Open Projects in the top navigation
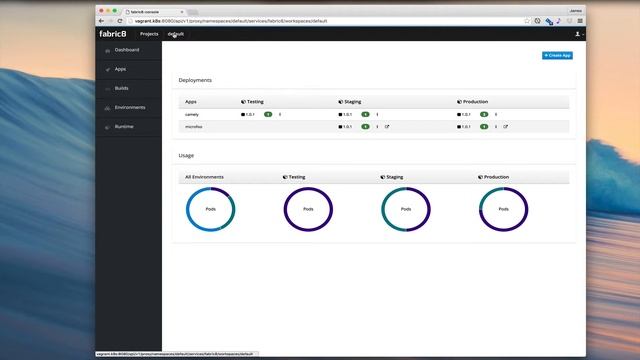This screenshot has height=360, width=640. click(x=149, y=34)
